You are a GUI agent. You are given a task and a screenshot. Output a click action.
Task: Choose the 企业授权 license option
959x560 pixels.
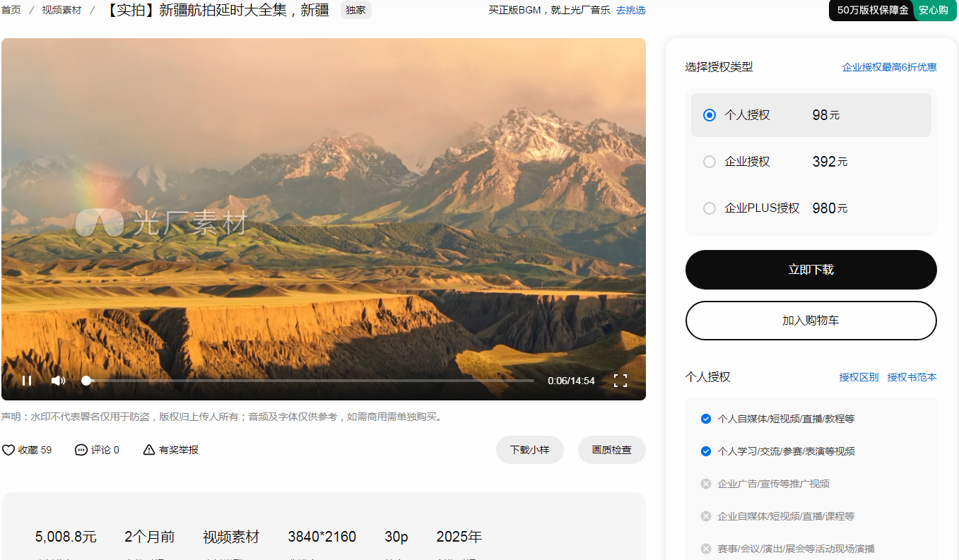(710, 162)
